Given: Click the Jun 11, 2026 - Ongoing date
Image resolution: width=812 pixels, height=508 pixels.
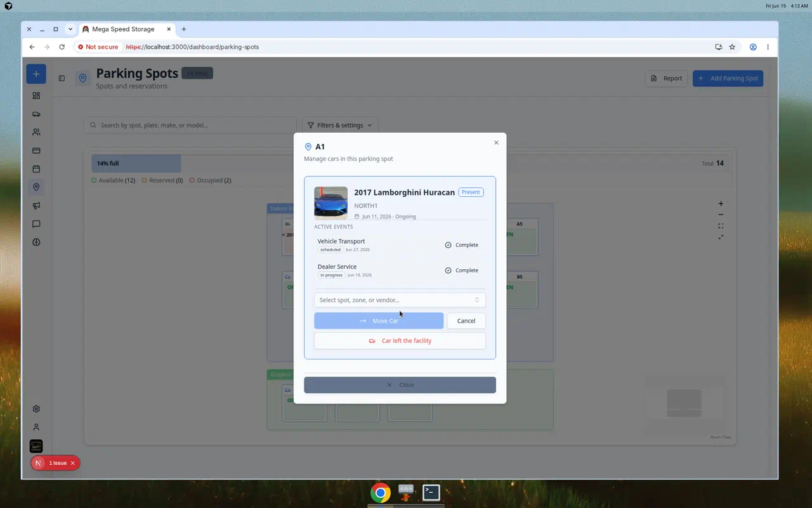Looking at the screenshot, I should [x=389, y=217].
